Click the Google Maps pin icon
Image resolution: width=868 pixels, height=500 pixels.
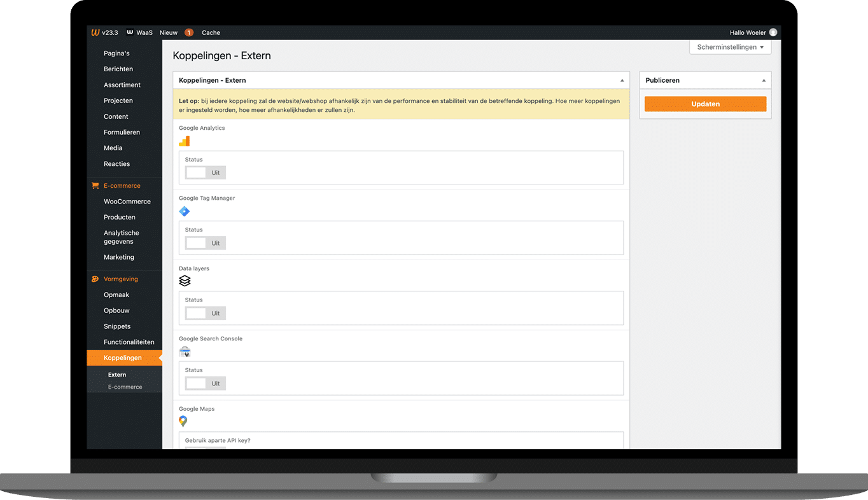pyautogui.click(x=183, y=421)
